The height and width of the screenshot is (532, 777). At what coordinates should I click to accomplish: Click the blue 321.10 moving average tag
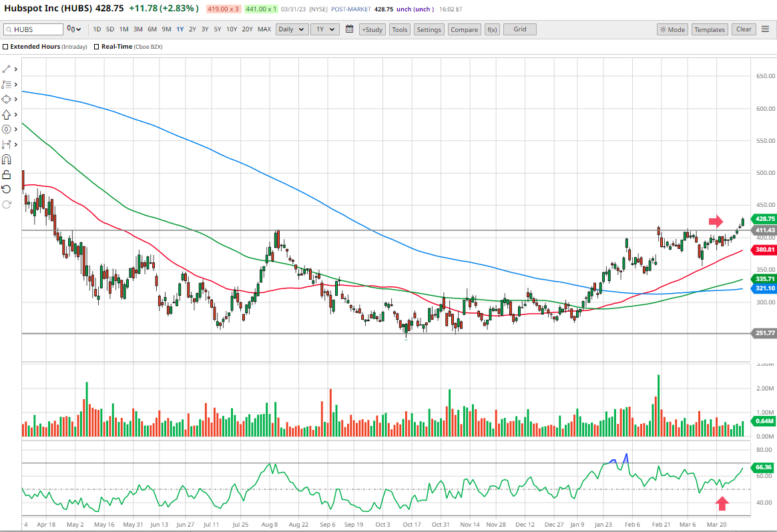[764, 288]
